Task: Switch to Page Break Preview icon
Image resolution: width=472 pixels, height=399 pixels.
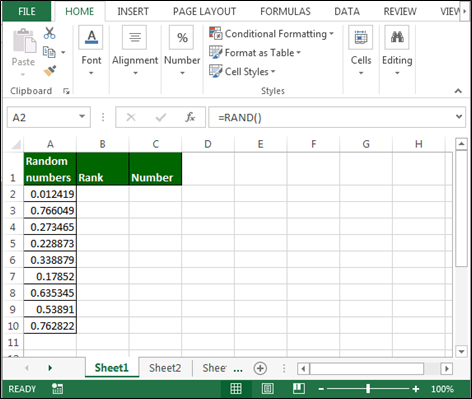Action: (x=299, y=389)
